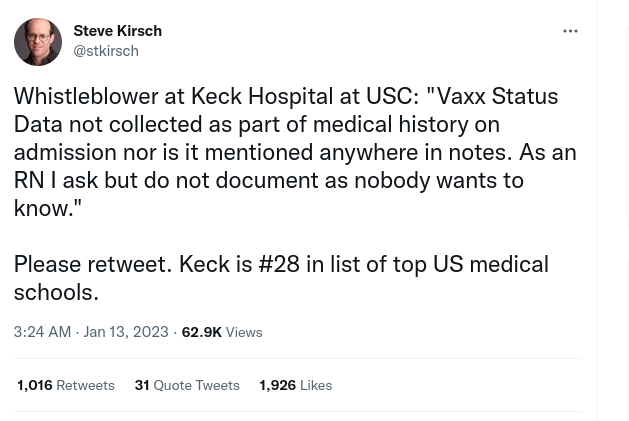Viewport: 629px width, 421px height.
Task: Open the Retweets list
Action: click(85, 386)
